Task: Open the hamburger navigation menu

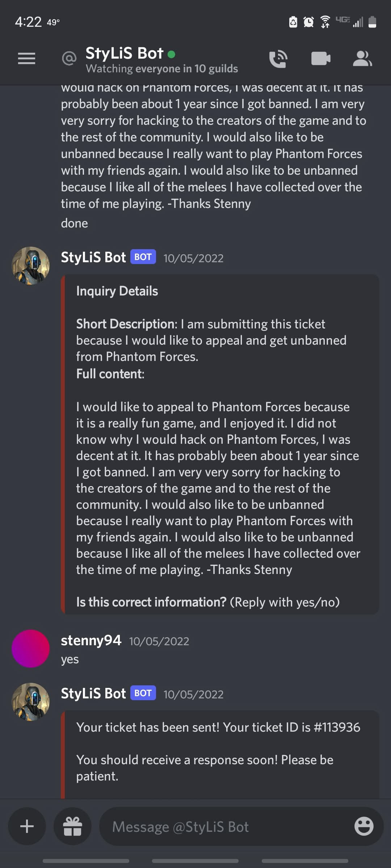Action: tap(27, 59)
